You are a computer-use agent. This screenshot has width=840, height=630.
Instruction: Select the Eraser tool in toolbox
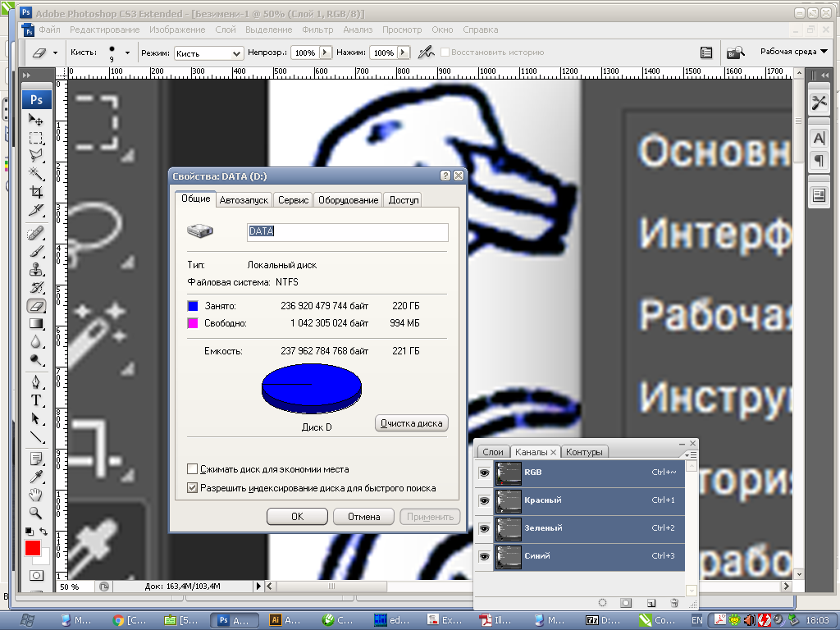point(36,305)
